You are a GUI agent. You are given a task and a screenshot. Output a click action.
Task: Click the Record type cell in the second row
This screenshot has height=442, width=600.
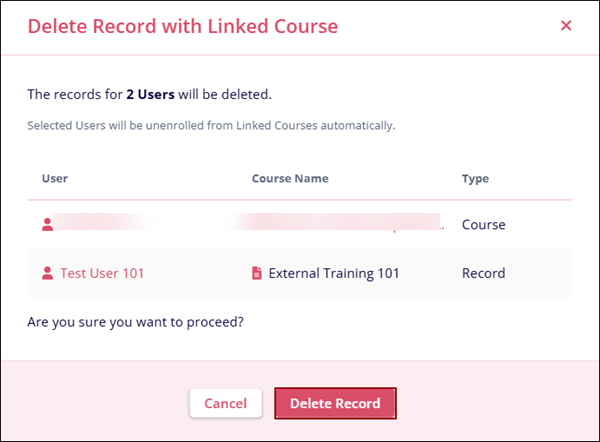click(483, 273)
